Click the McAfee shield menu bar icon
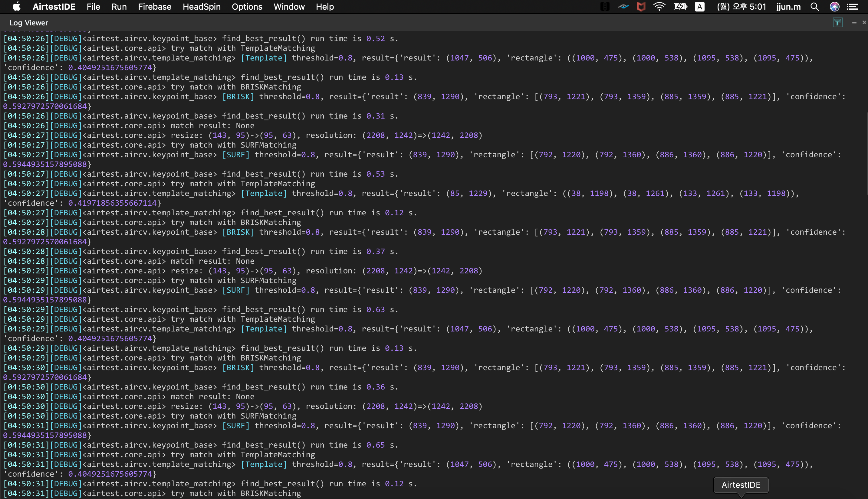868x499 pixels. pos(641,7)
